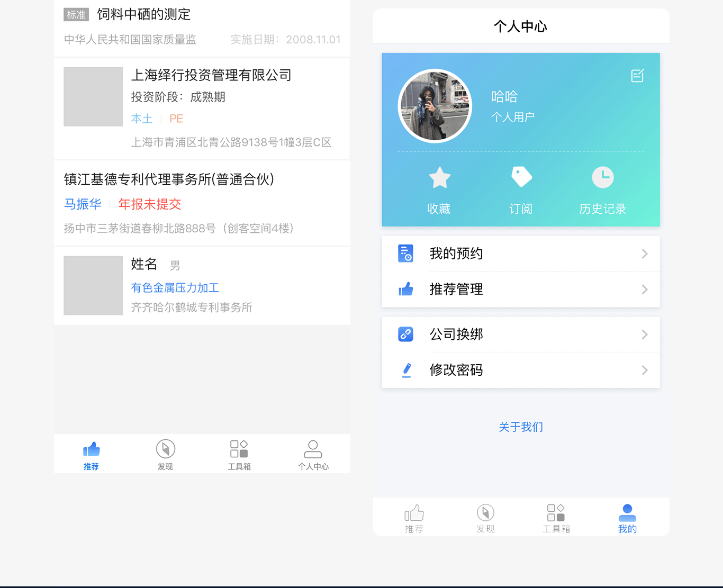Tap the 我的预约 document icon

pyautogui.click(x=405, y=254)
